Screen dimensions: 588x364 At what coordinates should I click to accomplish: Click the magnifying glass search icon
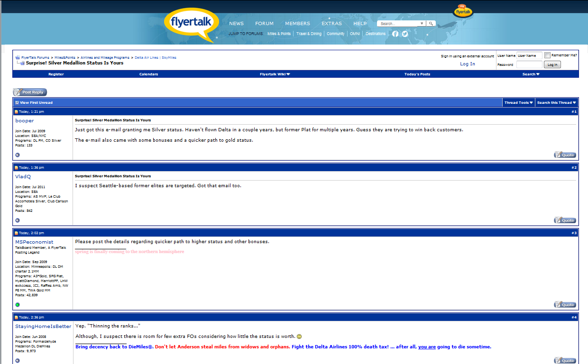[431, 23]
